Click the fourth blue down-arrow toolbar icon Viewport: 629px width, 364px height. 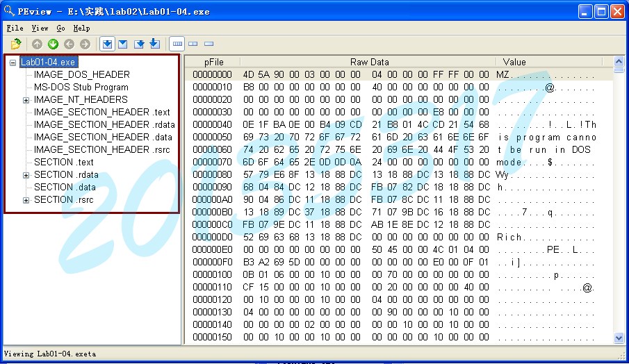(x=154, y=44)
